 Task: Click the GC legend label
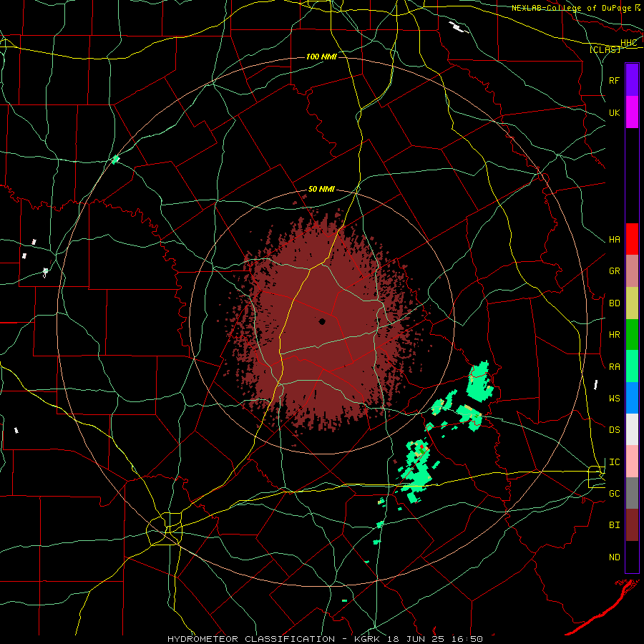tap(614, 494)
